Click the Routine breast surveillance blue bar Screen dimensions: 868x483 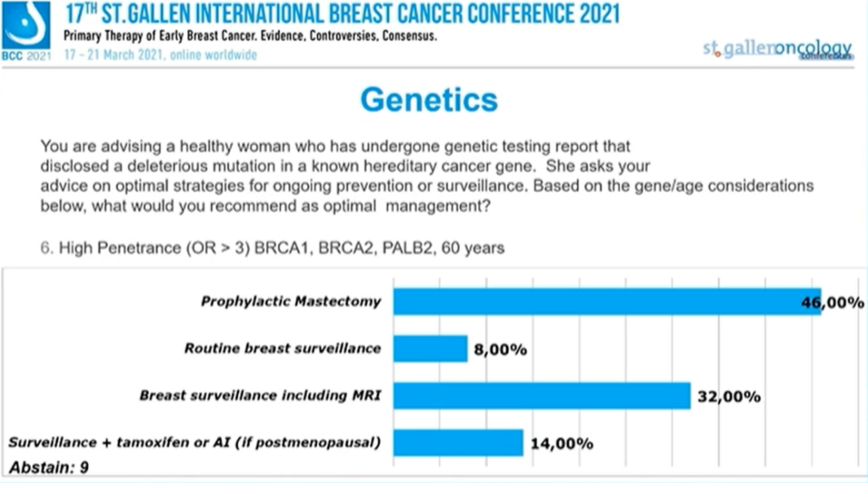click(430, 349)
